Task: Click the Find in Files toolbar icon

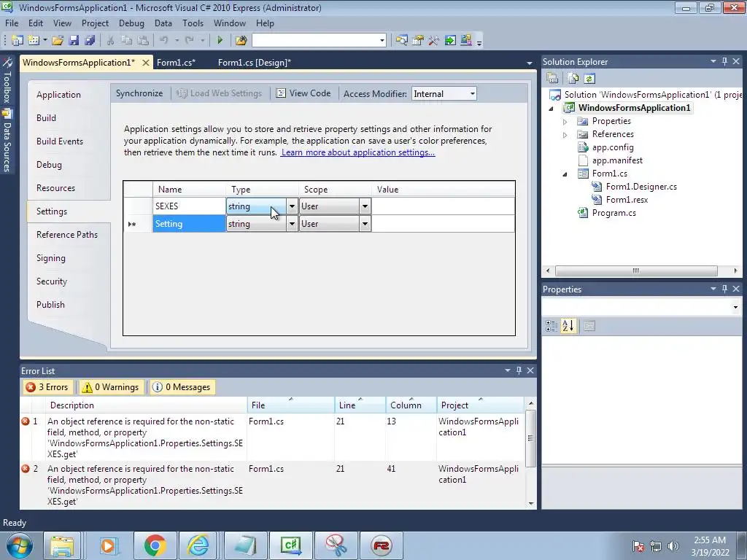Action: 241,41
